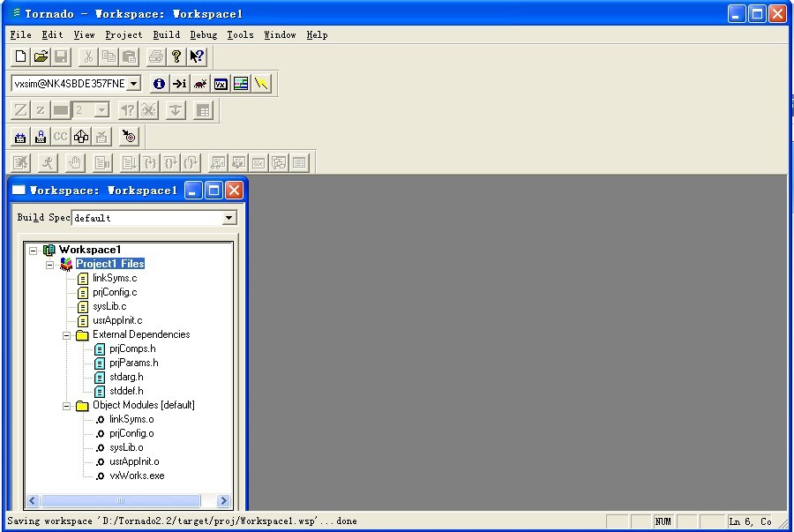Open the browser colored-table icon
The width and height of the screenshot is (794, 532).
click(x=241, y=84)
